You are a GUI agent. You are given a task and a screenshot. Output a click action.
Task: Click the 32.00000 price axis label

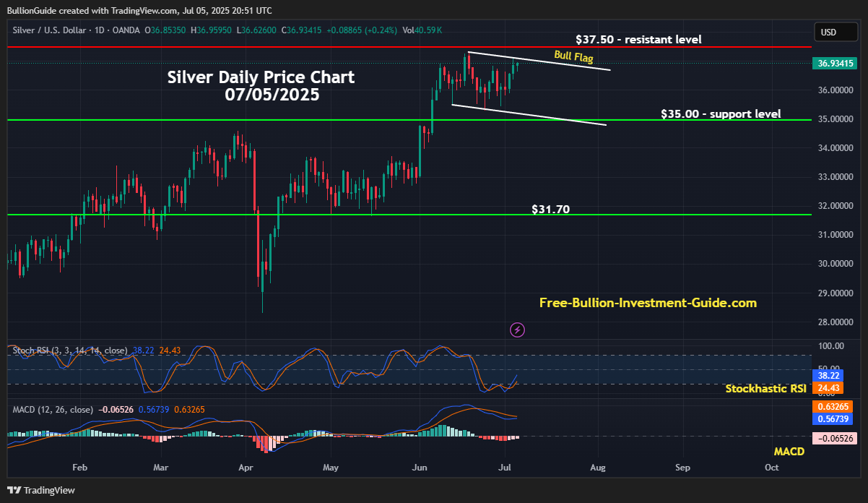pos(836,206)
